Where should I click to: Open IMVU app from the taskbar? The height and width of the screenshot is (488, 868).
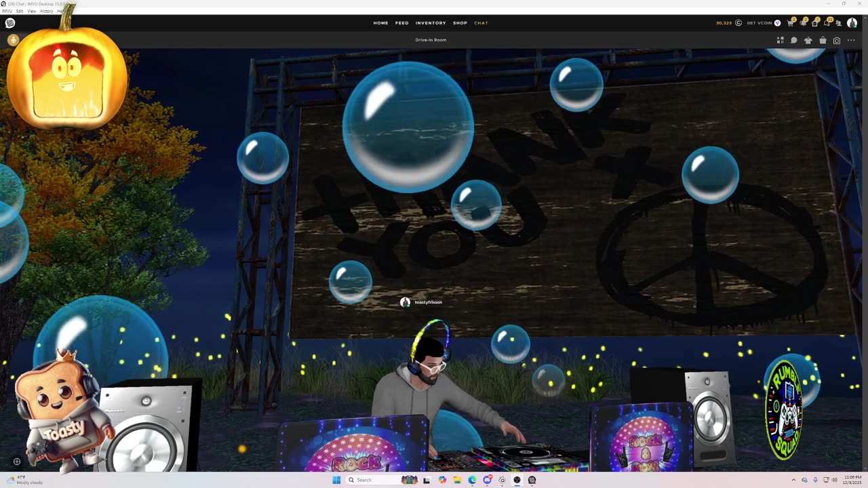[x=532, y=480]
